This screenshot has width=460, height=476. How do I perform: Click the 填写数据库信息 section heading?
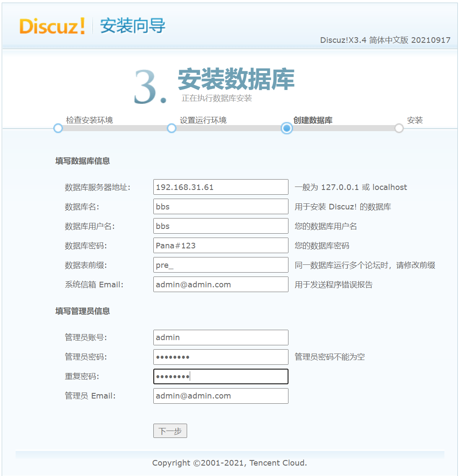click(83, 161)
